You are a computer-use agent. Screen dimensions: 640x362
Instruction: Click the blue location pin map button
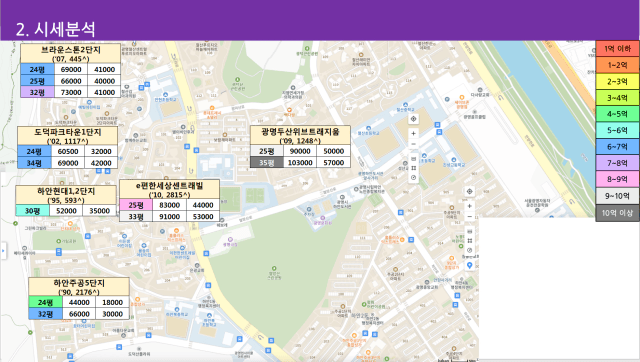(469, 265)
